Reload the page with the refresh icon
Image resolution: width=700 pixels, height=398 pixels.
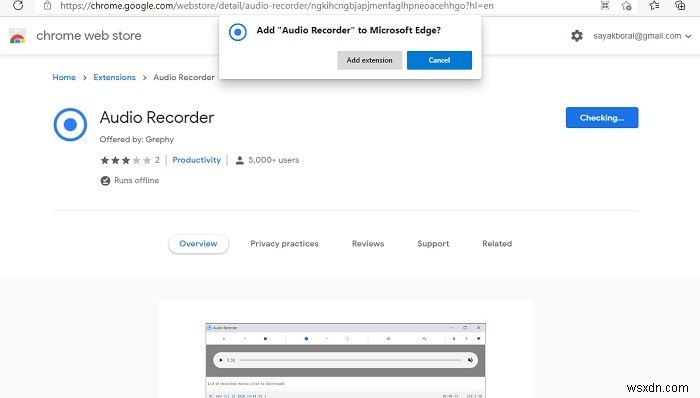coord(18,5)
